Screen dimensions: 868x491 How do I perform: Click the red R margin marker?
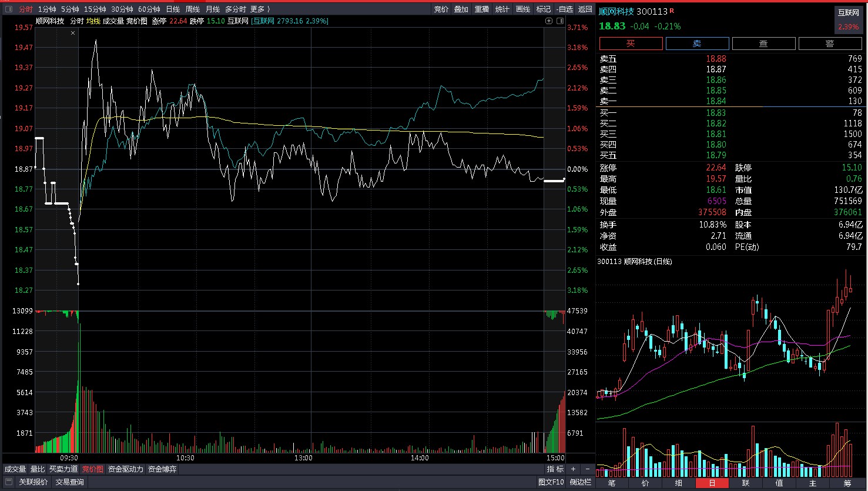tap(672, 11)
